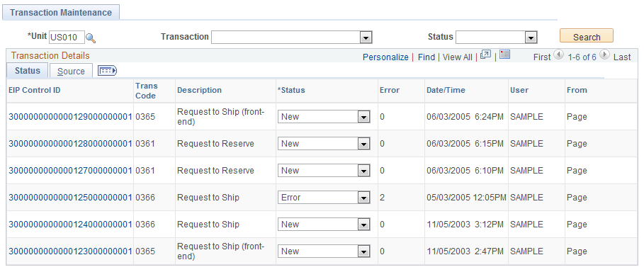Sort by Description column header

click(x=199, y=90)
